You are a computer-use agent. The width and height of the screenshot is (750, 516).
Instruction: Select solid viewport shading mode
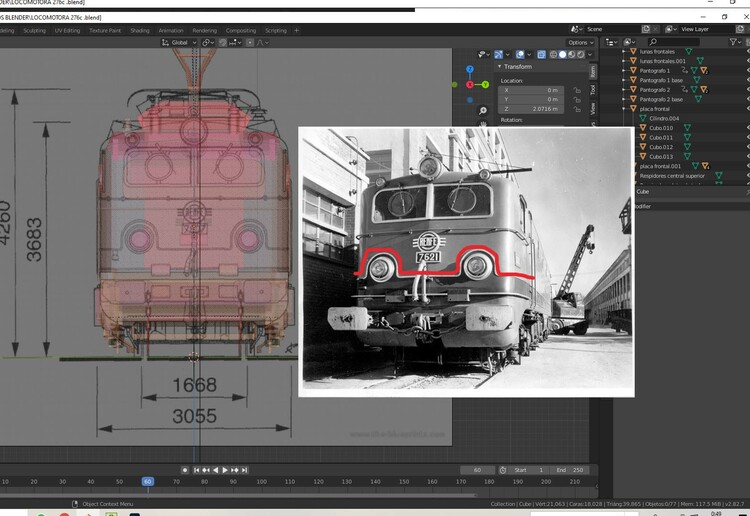click(562, 55)
